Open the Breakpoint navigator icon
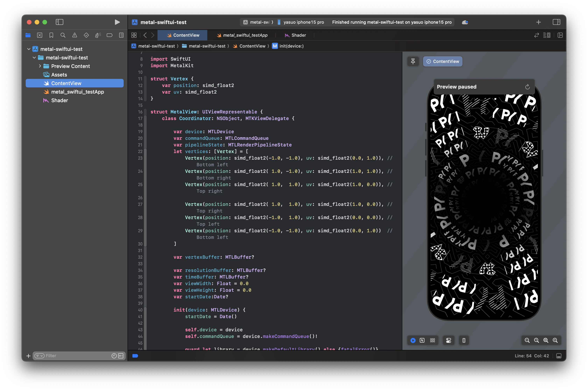The width and height of the screenshot is (588, 390). [x=109, y=35]
